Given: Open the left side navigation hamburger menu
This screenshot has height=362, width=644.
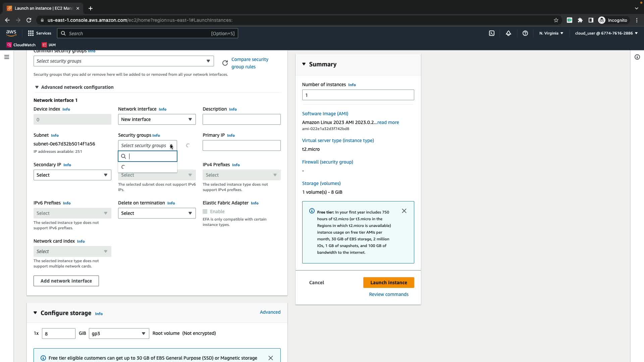Looking at the screenshot, I should [x=6, y=57].
